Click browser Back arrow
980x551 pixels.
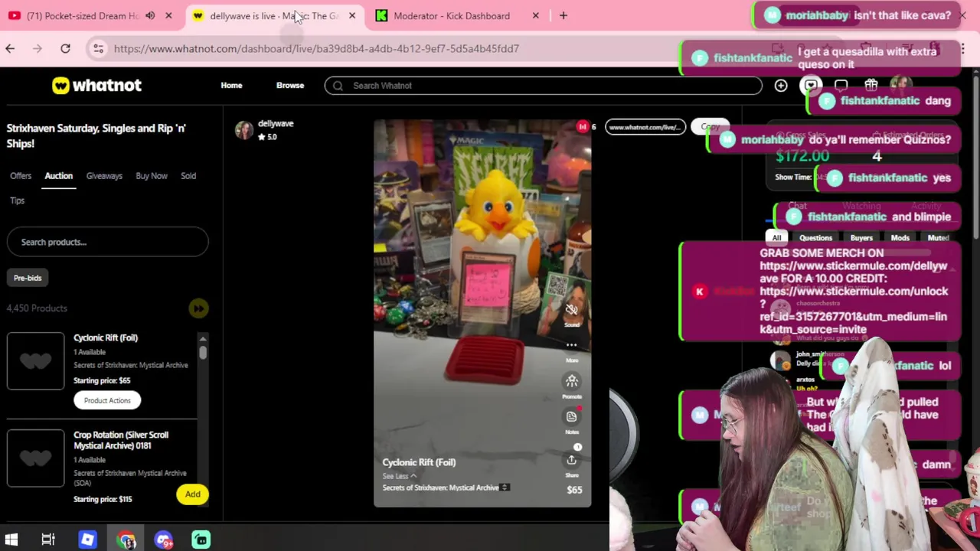coord(10,48)
